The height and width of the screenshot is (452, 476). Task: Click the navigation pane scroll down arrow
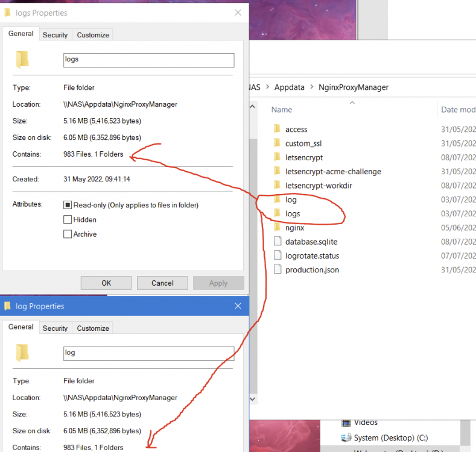point(252,399)
